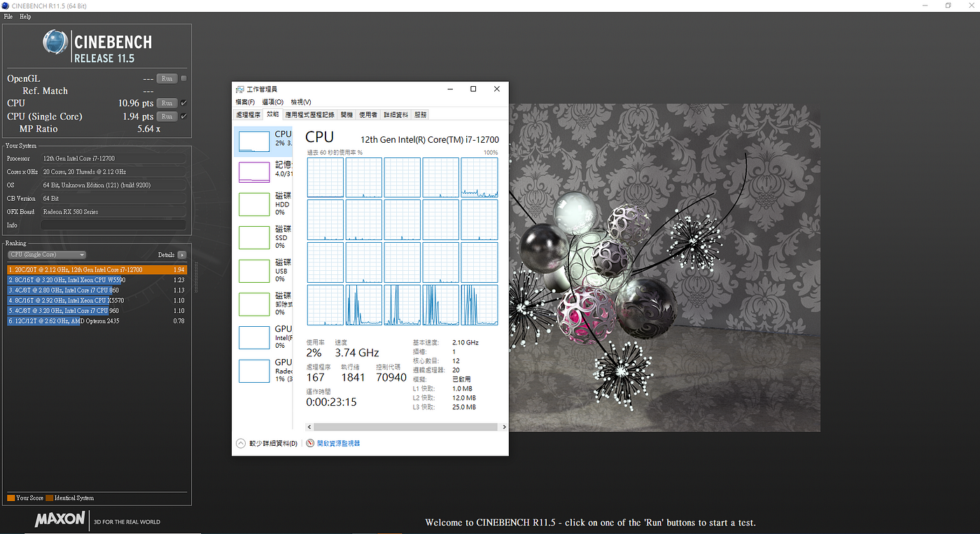This screenshot has height=534, width=980.
Task: Open the Cinebench Help menu
Action: click(25, 16)
